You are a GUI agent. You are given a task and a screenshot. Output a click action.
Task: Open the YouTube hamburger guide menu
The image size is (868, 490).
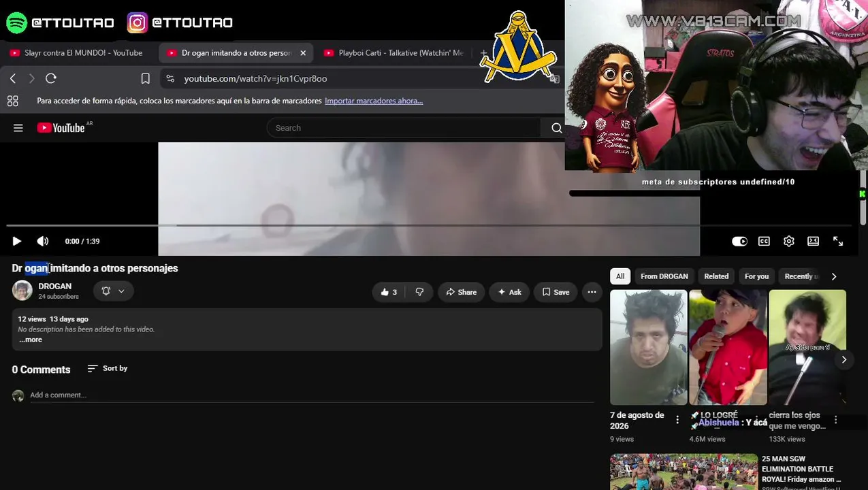18,128
